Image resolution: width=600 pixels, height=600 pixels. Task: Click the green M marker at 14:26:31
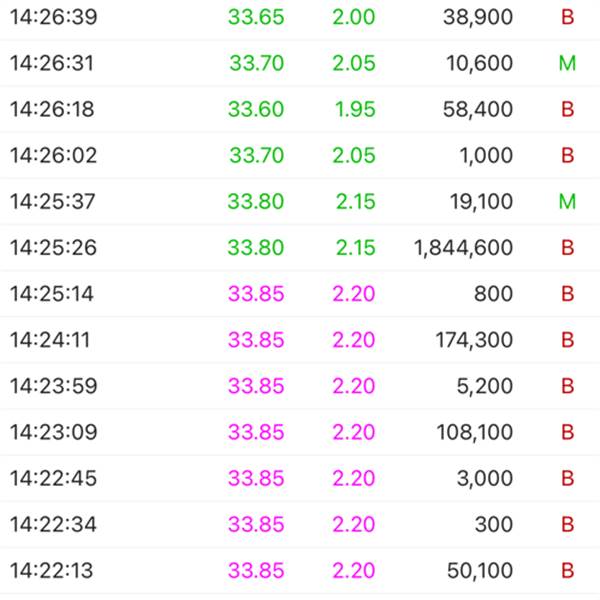click(567, 63)
